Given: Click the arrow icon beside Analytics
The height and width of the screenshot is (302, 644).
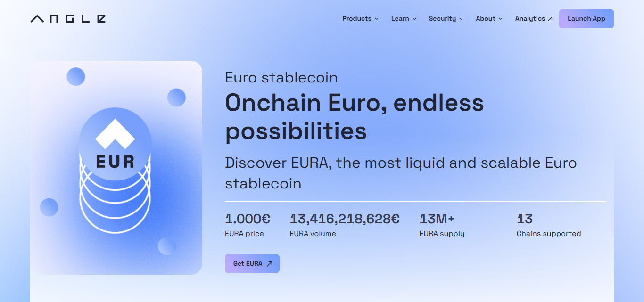Looking at the screenshot, I should point(550,19).
